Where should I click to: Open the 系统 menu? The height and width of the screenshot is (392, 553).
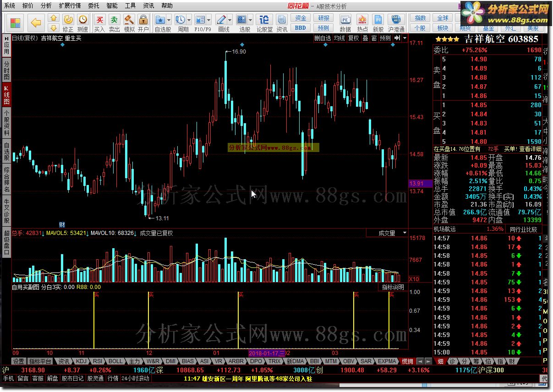point(10,6)
